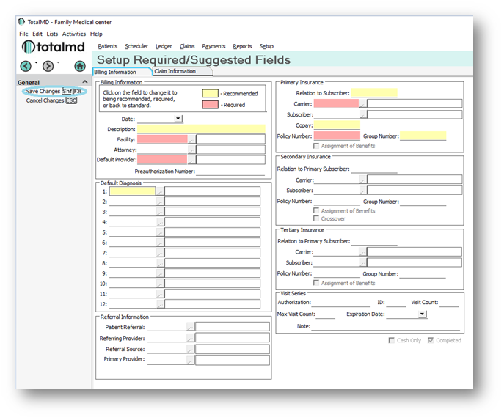Click the Patient Referral lookup icon

(x=190, y=327)
